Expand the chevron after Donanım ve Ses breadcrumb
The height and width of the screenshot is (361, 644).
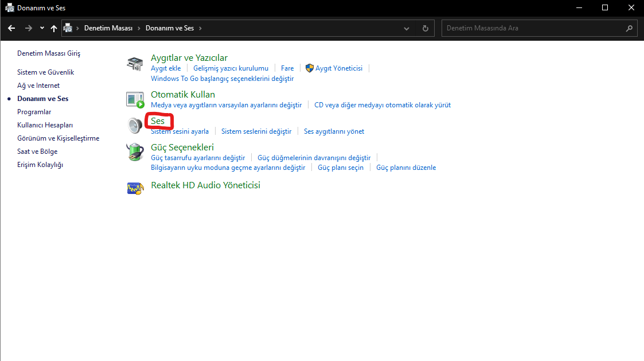click(x=201, y=28)
